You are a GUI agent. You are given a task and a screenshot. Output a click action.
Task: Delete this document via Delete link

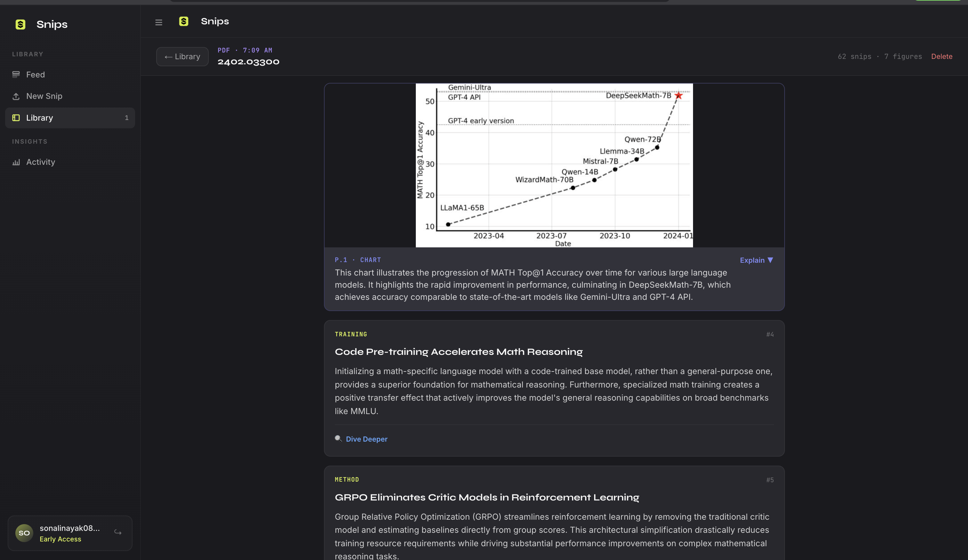pyautogui.click(x=941, y=56)
